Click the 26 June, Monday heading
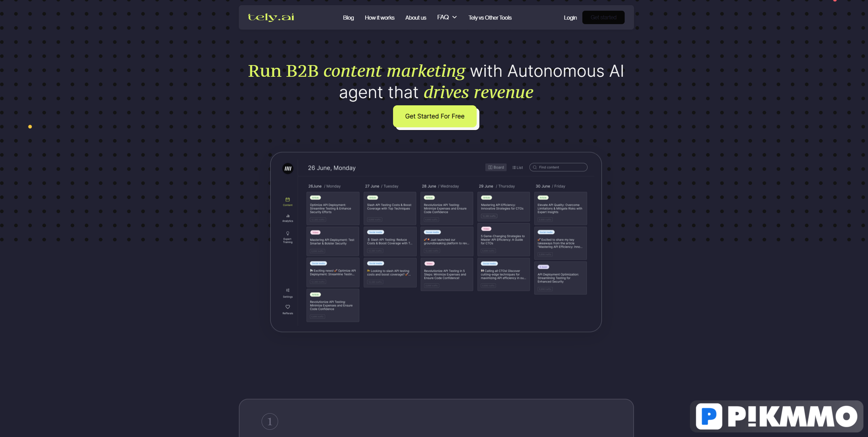Viewport: 868px width, 437px height. click(332, 168)
